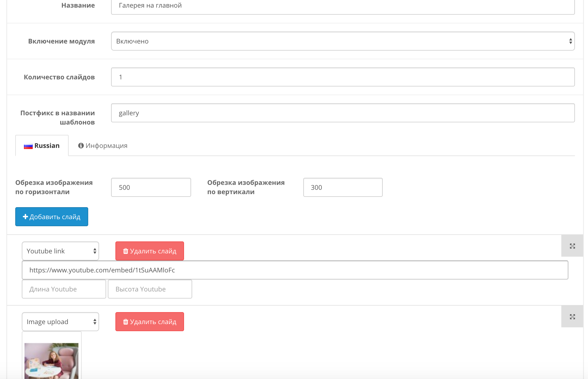Viewport: 588px width, 379px height.
Task: Edit the vertical crop value 300
Action: tap(342, 187)
